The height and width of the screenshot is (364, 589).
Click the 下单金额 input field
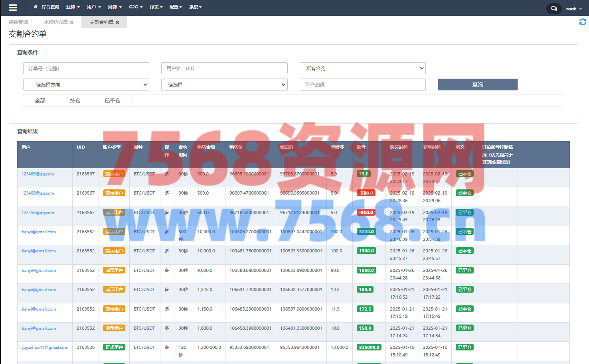click(362, 85)
